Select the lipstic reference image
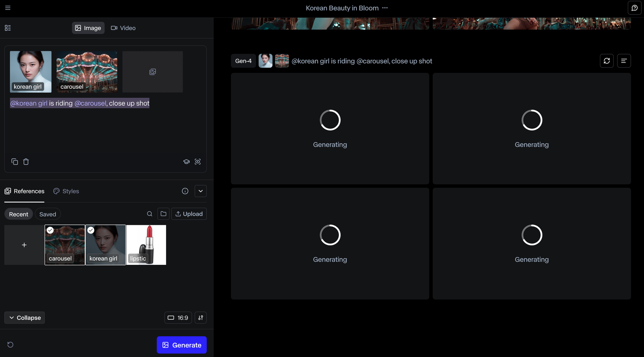644x357 pixels. (x=146, y=245)
